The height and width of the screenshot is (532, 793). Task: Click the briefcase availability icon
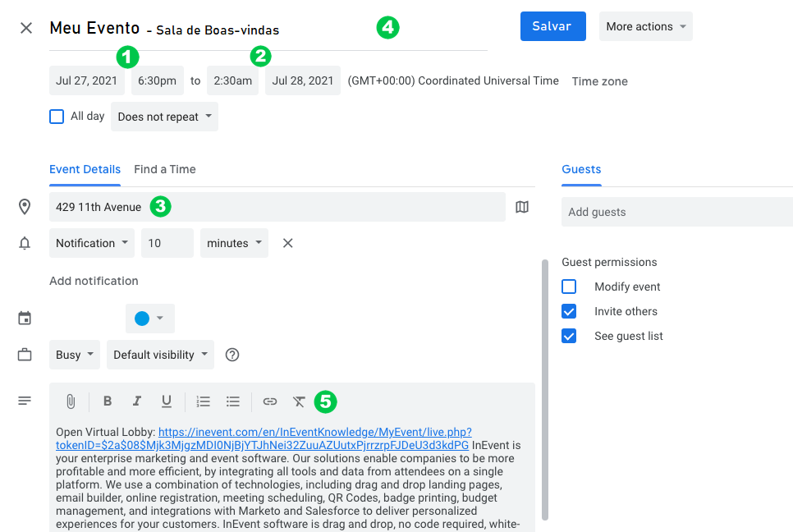point(25,355)
